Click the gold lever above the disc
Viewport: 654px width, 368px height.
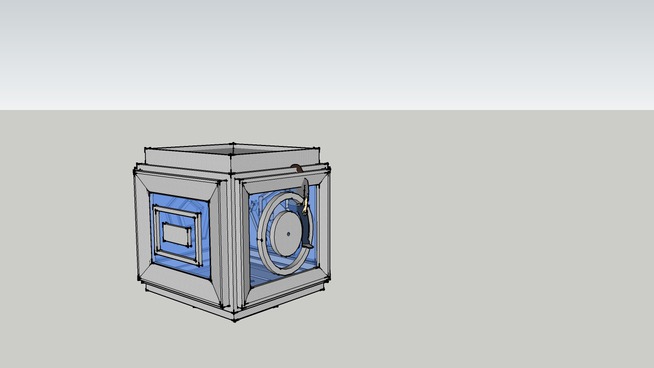[306, 205]
